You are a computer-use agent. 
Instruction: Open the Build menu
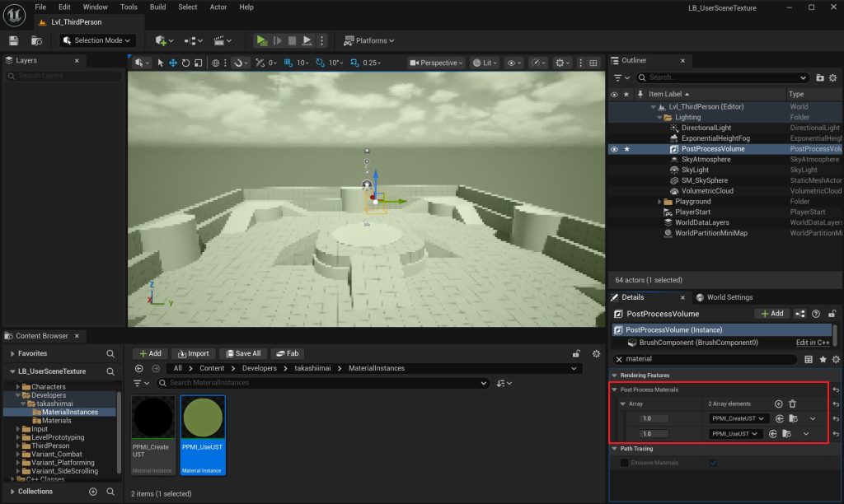point(157,7)
